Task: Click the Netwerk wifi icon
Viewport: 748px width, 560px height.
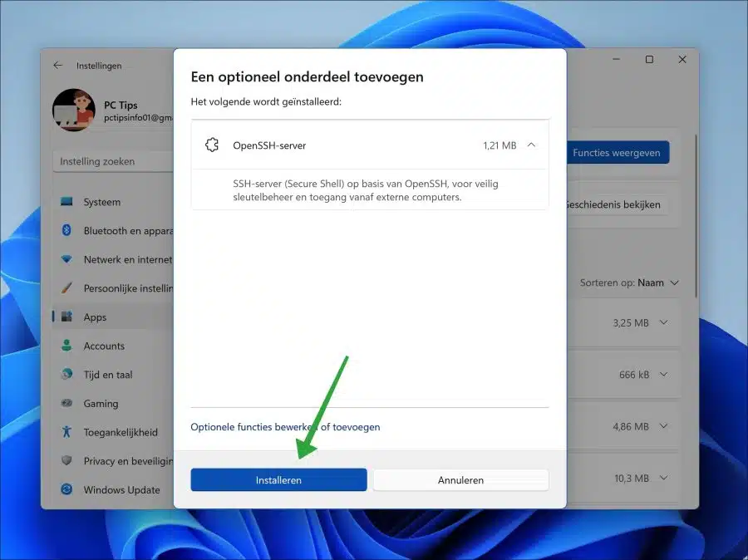Action: tap(66, 259)
